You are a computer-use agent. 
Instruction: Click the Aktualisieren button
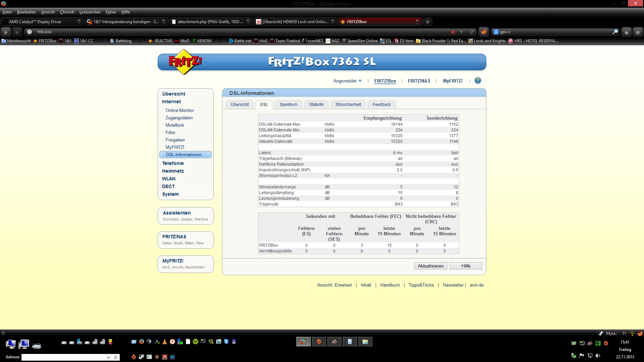coord(431,266)
